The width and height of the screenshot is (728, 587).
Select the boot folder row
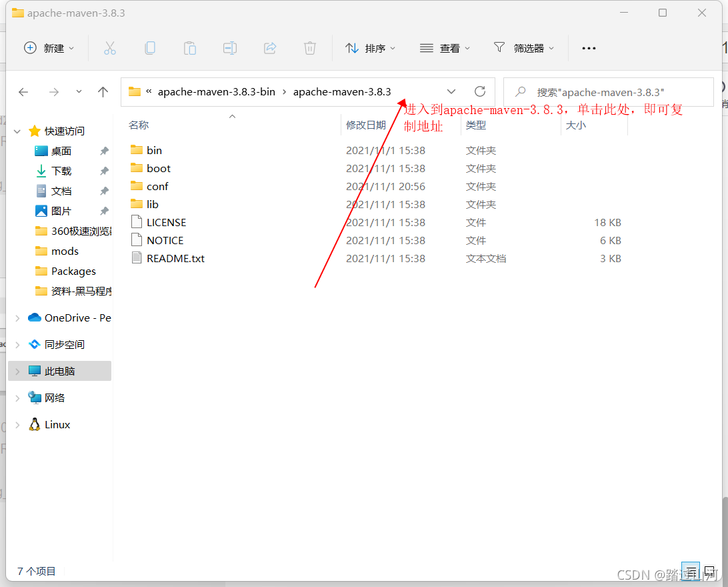376,168
